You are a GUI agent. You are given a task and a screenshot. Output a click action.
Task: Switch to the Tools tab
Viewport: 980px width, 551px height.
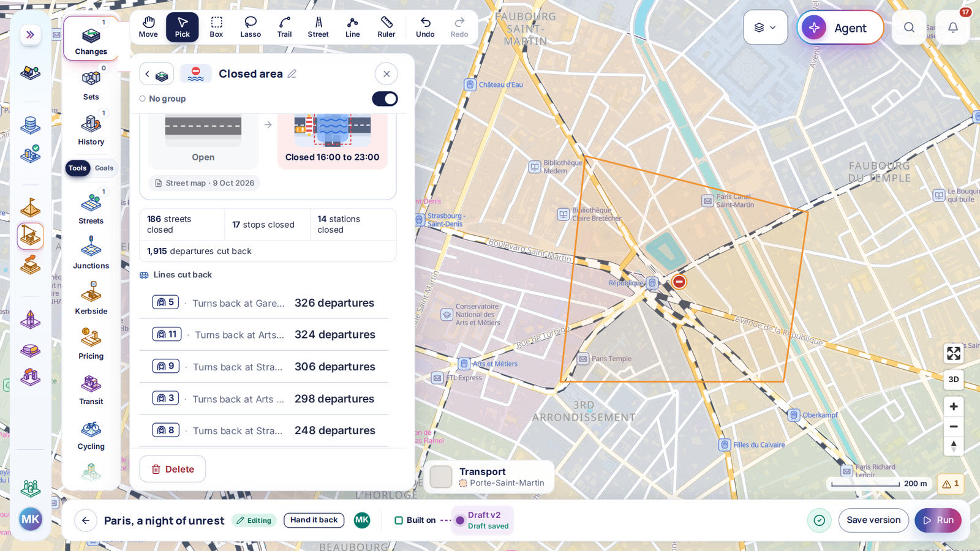pyautogui.click(x=78, y=168)
